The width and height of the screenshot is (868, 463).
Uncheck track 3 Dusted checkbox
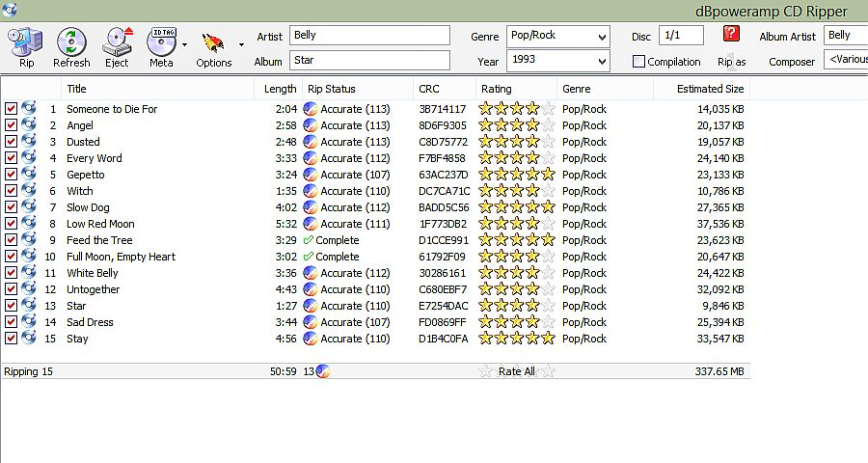pos(11,141)
